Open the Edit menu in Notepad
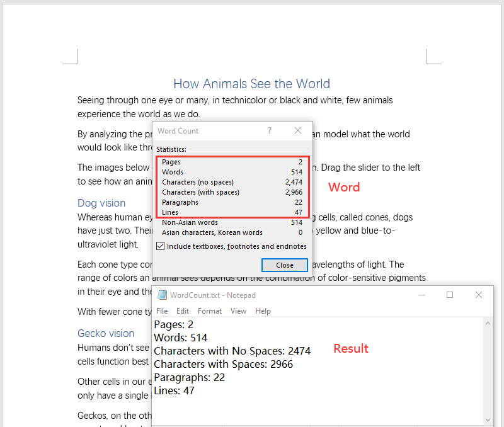Image resolution: width=504 pixels, height=427 pixels. (183, 310)
